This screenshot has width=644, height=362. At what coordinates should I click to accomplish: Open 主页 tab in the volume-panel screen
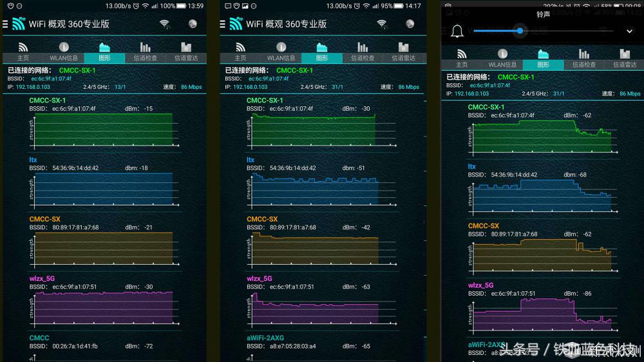click(462, 59)
